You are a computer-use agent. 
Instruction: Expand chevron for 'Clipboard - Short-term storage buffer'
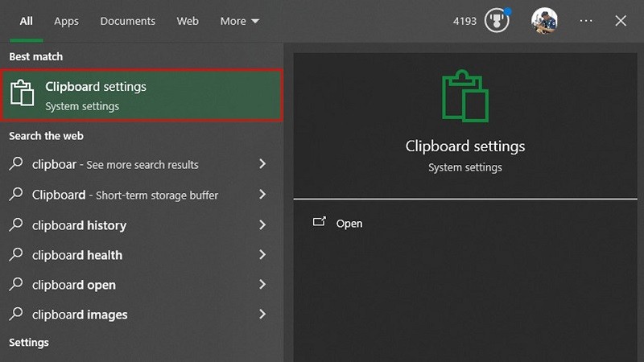point(262,195)
